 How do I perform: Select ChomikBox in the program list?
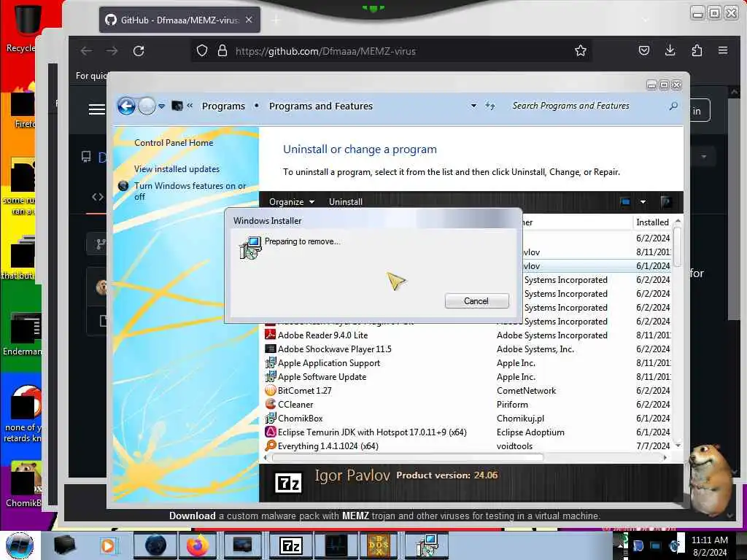300,418
